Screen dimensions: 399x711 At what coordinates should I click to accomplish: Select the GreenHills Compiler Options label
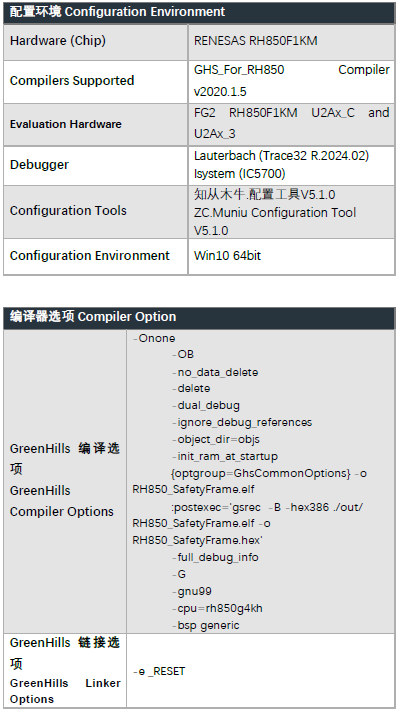coord(62,501)
